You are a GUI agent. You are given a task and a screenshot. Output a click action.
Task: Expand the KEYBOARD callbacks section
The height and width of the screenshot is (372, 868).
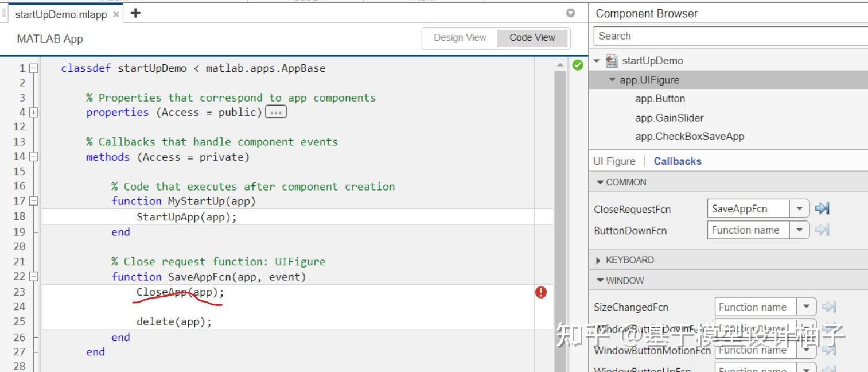(x=599, y=260)
